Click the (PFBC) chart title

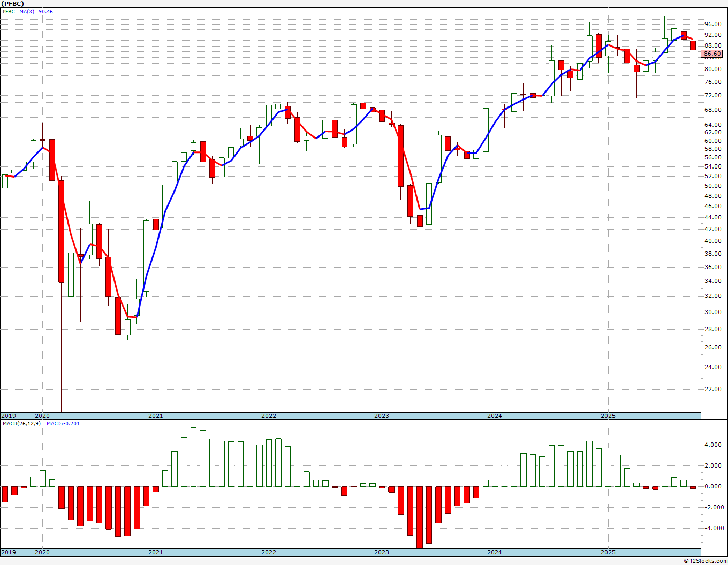(13, 4)
